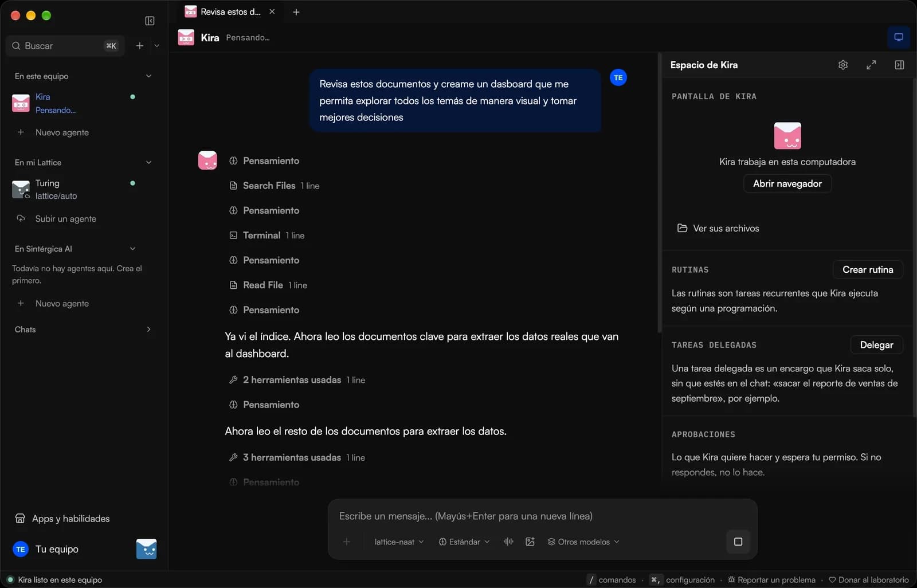The image size is (917, 588).
Task: Close the 'Revisa estos d...' tab
Action: pos(272,11)
